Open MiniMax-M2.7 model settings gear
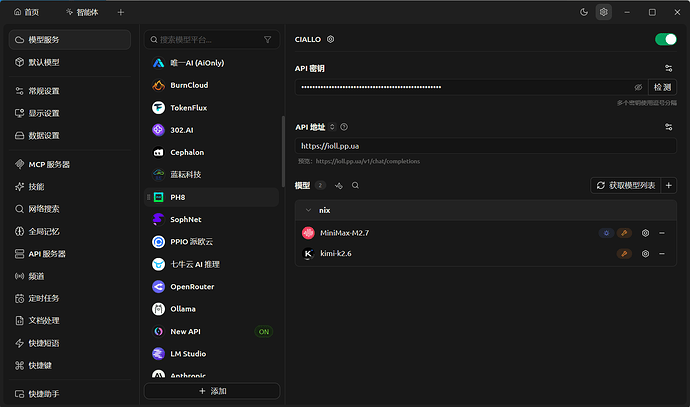 pos(645,233)
